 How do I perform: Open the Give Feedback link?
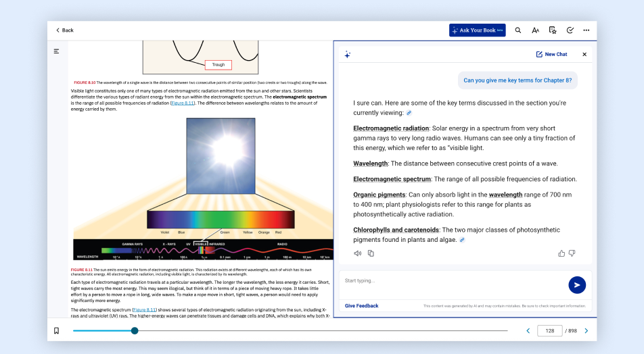point(361,306)
